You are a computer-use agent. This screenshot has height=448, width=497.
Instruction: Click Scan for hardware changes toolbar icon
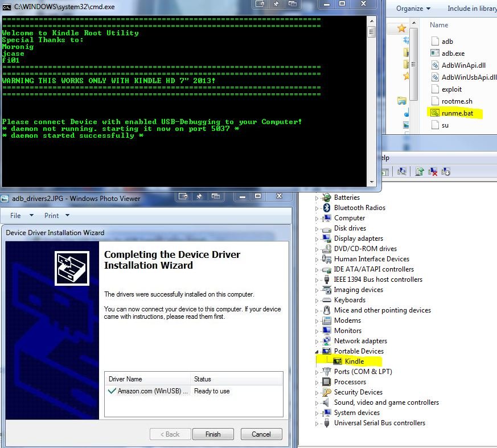click(x=402, y=171)
